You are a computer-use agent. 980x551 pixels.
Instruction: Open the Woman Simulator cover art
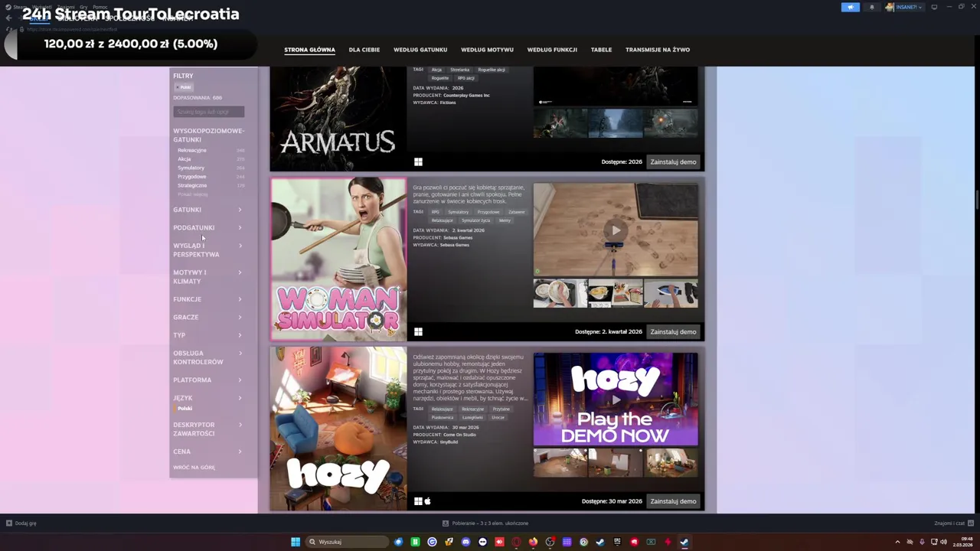pos(338,259)
